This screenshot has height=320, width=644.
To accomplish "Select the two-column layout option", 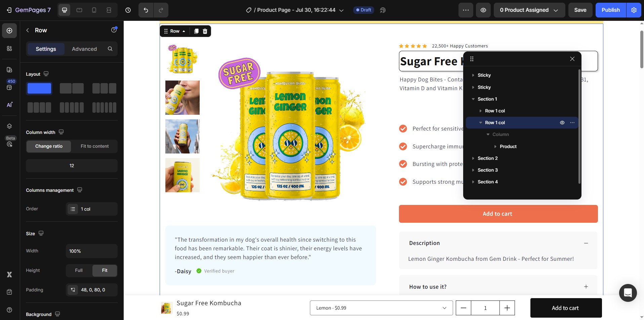I will (72, 88).
